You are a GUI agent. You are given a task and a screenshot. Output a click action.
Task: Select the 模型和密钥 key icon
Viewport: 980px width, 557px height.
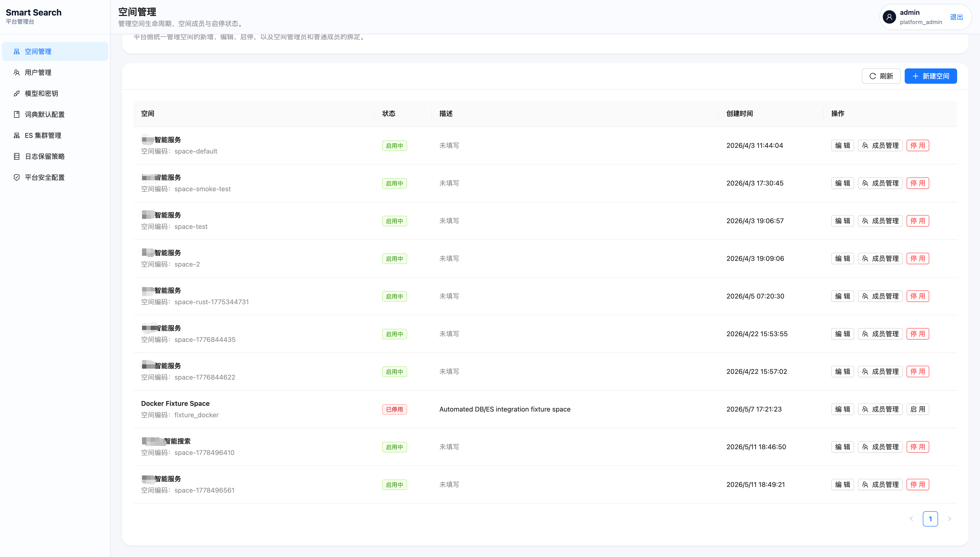[16, 93]
